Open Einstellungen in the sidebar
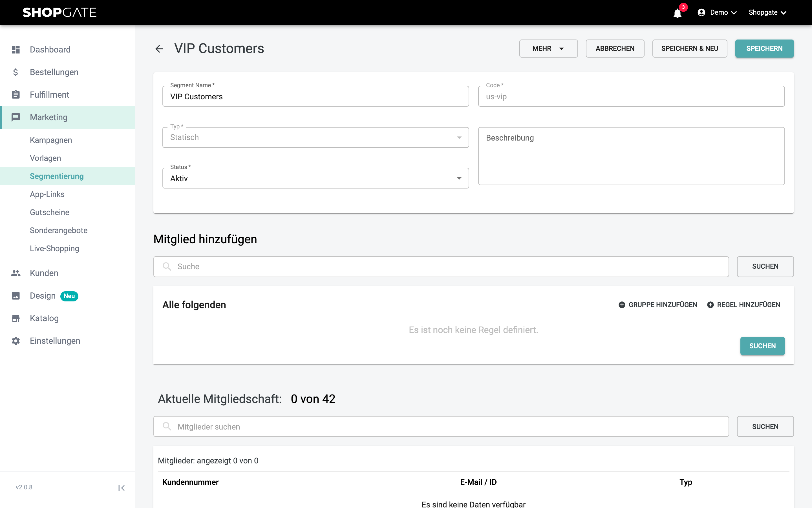The height and width of the screenshot is (508, 812). pos(67,341)
